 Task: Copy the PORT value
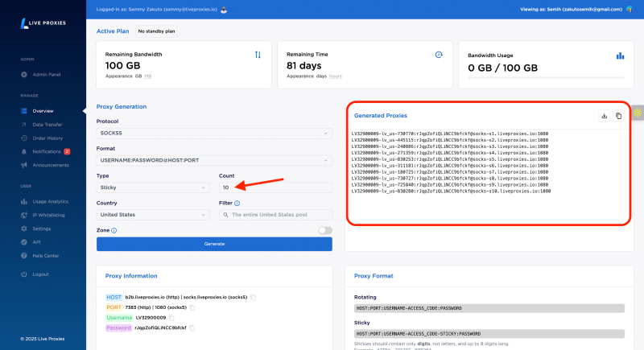[x=192, y=307]
